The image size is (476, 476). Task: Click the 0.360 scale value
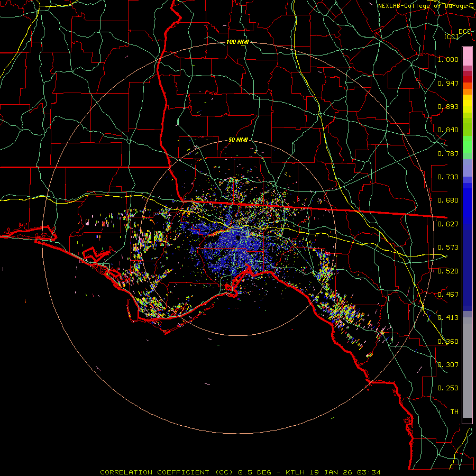pyautogui.click(x=448, y=342)
